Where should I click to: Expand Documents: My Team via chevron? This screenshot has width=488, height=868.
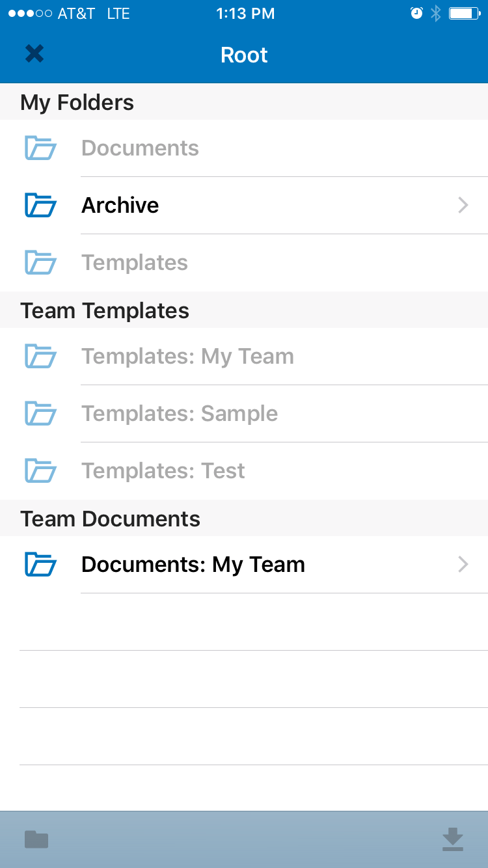pos(463,565)
